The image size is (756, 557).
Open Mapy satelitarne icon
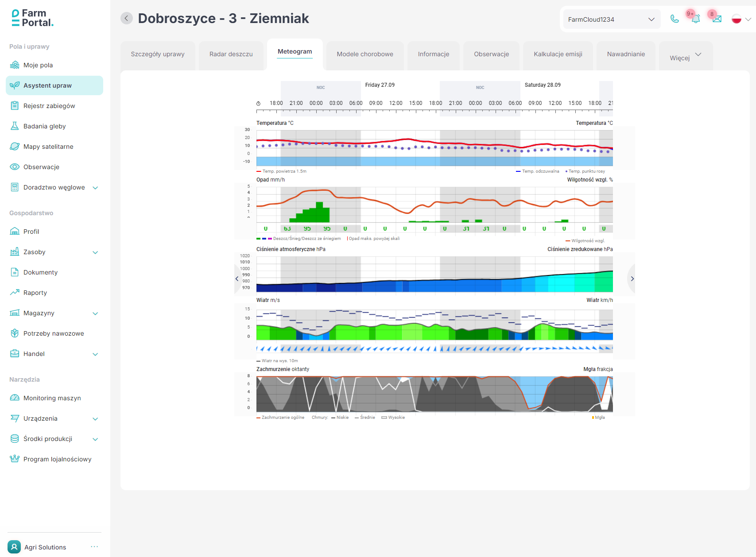(15, 147)
